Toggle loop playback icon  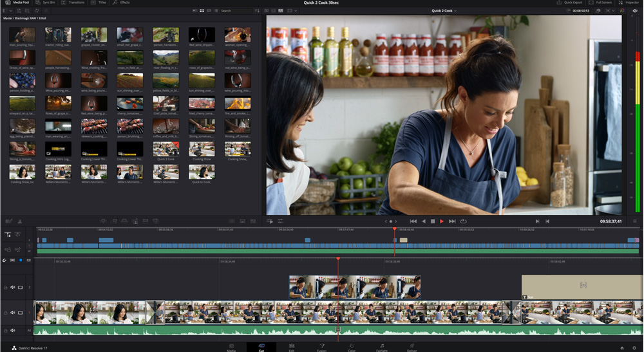[x=463, y=221]
